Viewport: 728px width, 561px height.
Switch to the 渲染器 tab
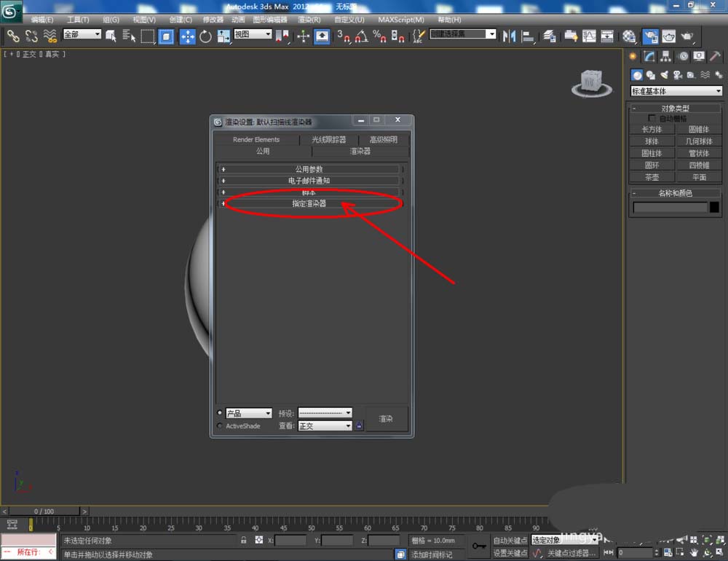360,152
